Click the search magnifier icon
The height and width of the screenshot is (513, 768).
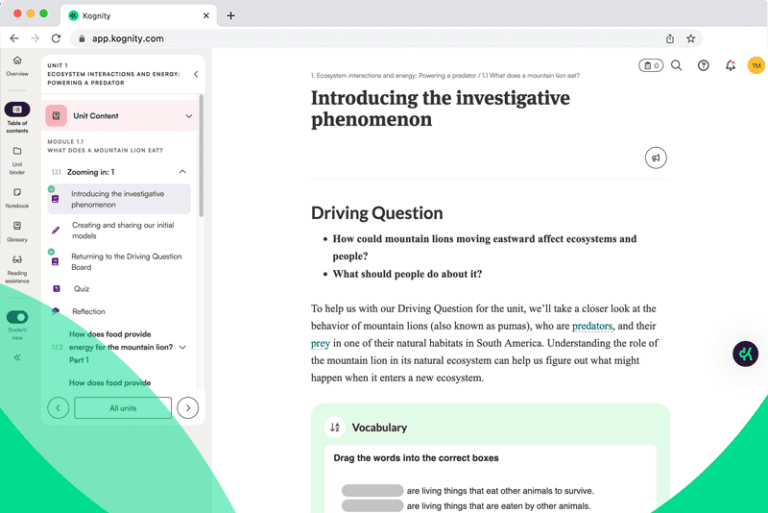point(676,66)
